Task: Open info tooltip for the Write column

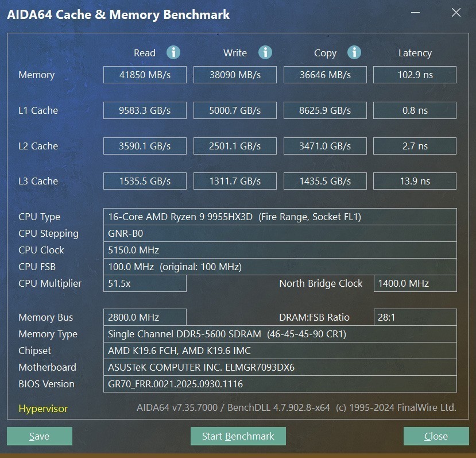Action: (265, 52)
